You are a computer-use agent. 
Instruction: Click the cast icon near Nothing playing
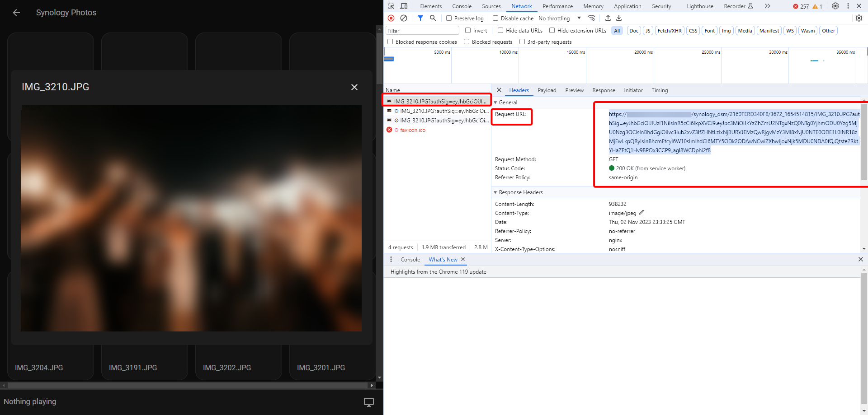point(368,402)
